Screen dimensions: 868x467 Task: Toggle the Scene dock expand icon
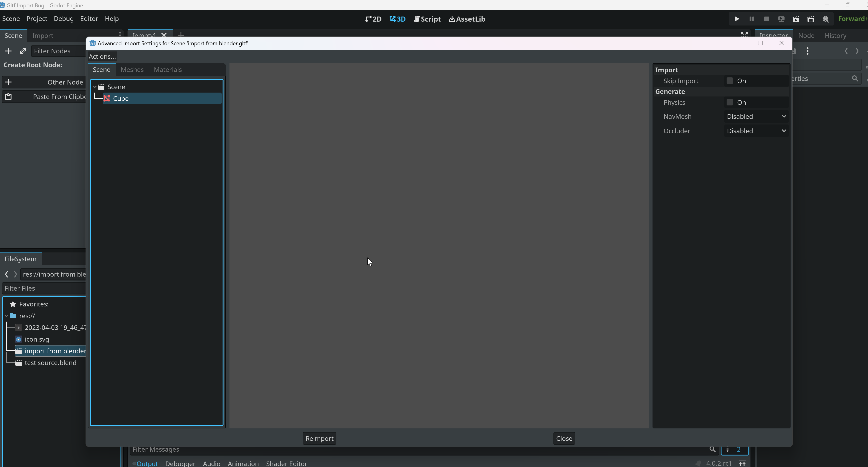click(745, 34)
